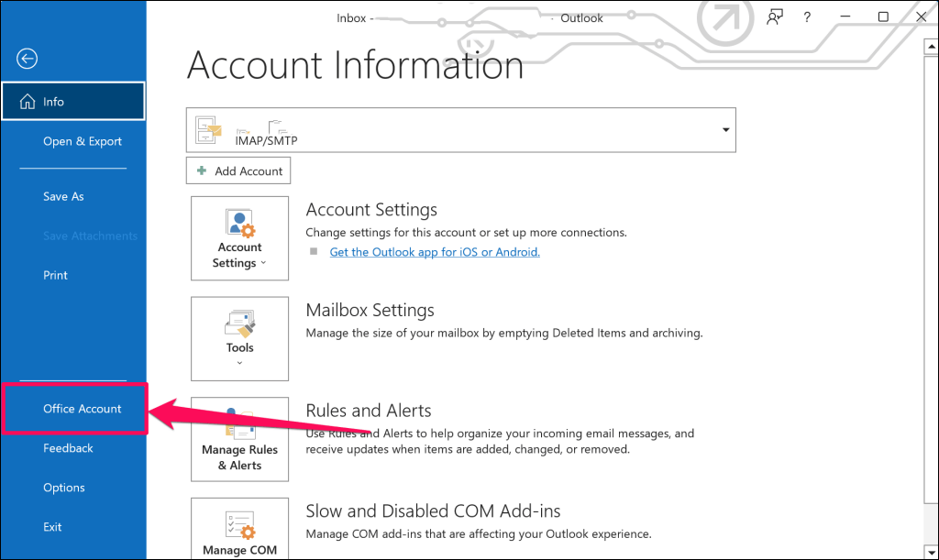Open the Options menu entry

(x=64, y=488)
